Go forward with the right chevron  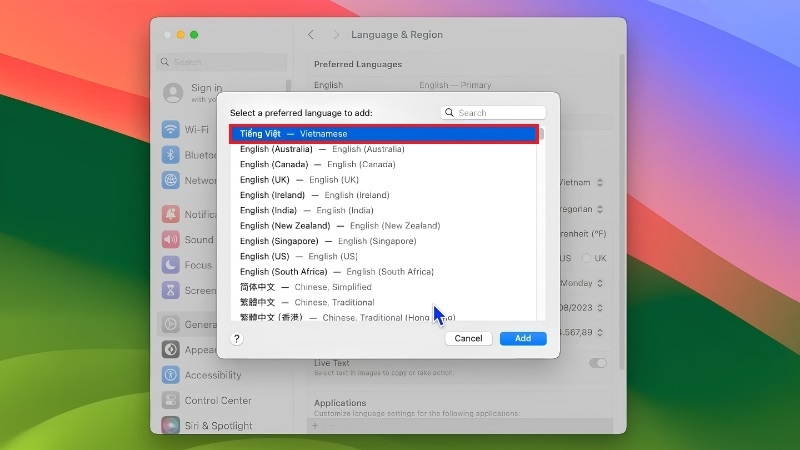pos(336,35)
